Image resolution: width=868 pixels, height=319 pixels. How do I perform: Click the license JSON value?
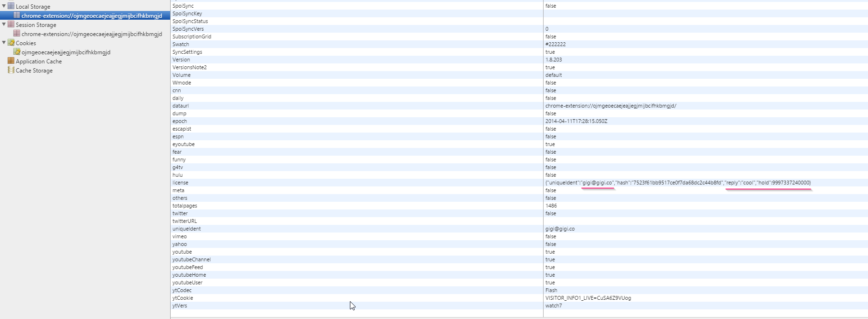point(678,183)
